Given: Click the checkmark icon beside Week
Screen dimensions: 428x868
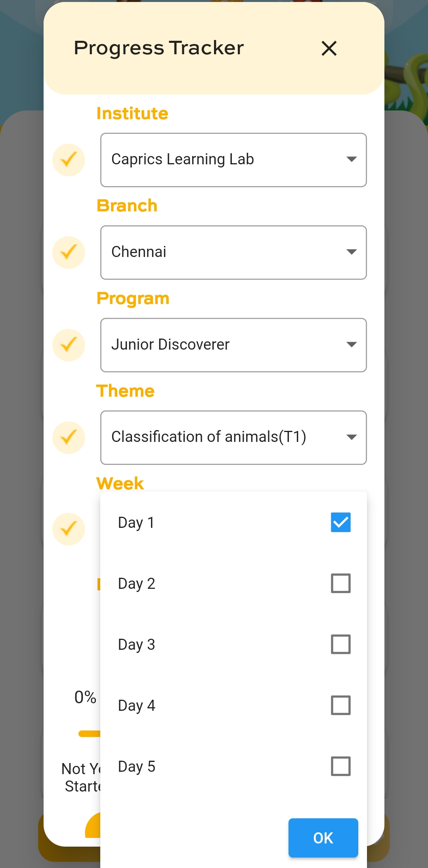Looking at the screenshot, I should [69, 529].
